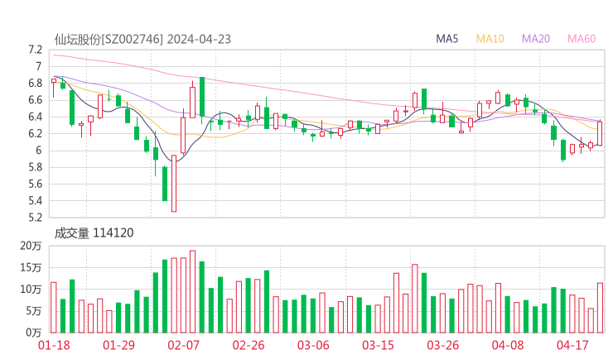The image size is (613, 364).
Task: Click the first red volume bar at 01-18
Action: [54, 308]
